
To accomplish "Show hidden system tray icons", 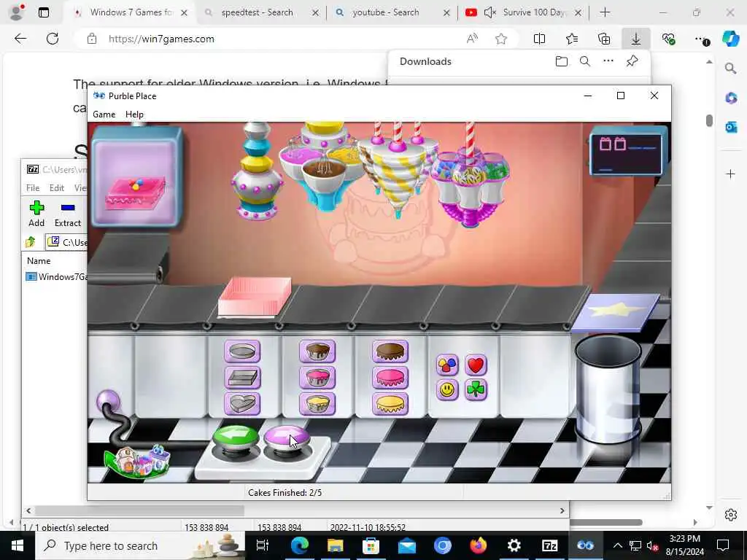I will tap(617, 545).
